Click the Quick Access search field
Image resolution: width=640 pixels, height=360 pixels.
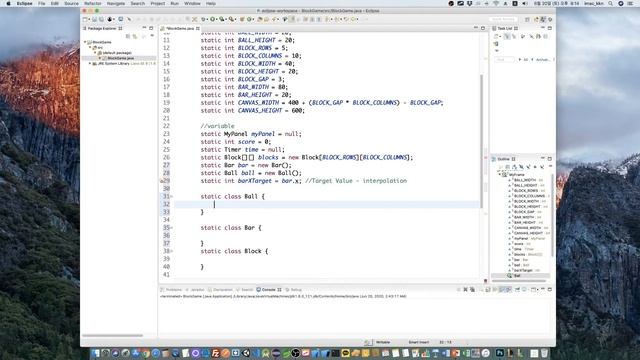(x=503, y=19)
